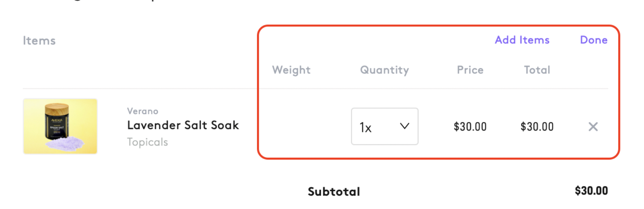Click the Price column header
644x209 pixels.
[470, 70]
